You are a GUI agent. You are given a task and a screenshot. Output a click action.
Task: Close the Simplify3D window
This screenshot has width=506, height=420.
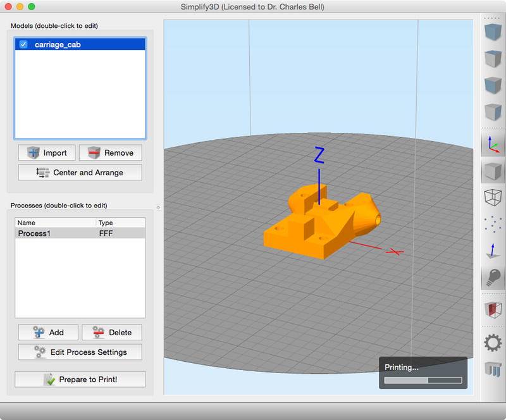(x=8, y=6)
